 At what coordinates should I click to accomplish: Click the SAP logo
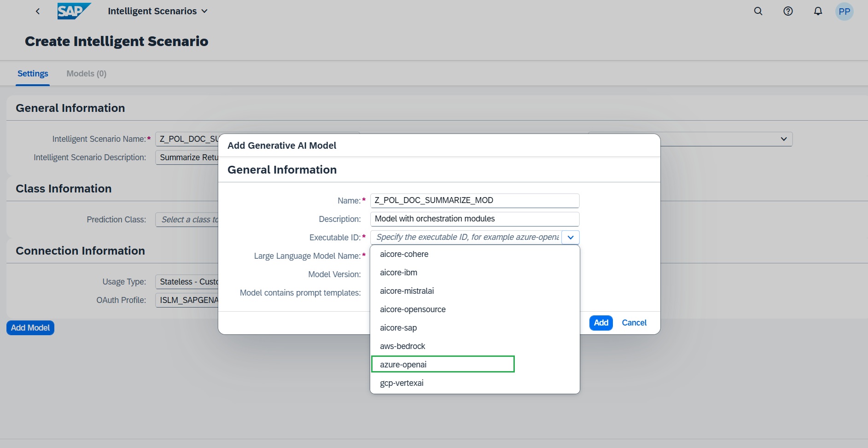pyautogui.click(x=74, y=11)
